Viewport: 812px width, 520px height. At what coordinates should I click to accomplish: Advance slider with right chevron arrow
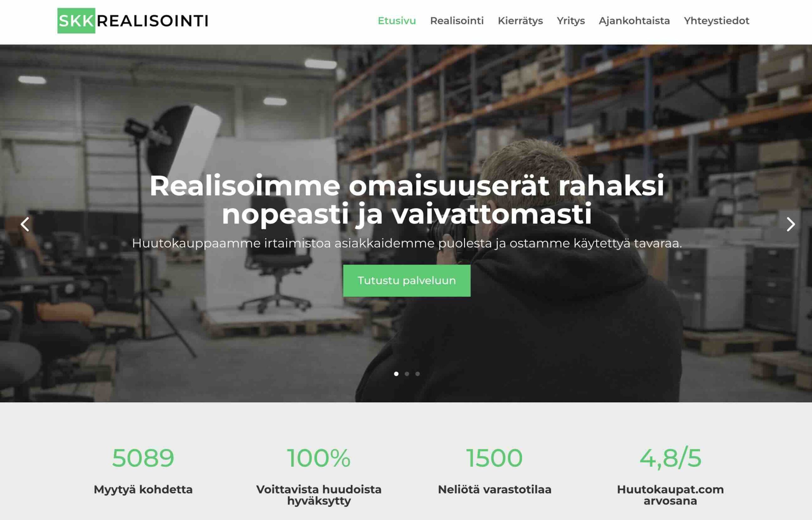coord(790,224)
